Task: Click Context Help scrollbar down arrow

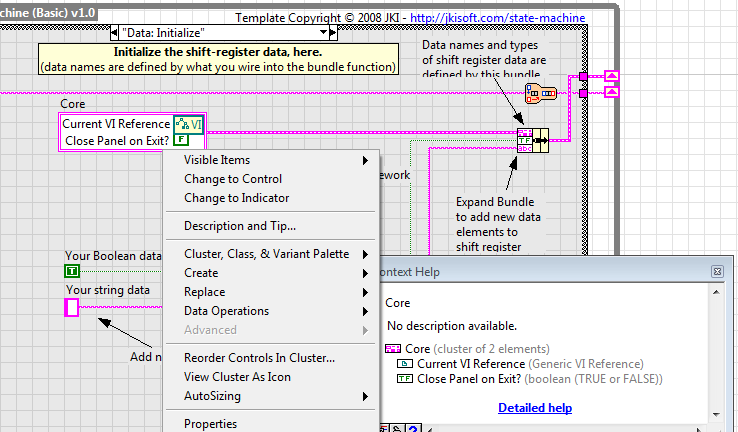Action: pos(716,415)
